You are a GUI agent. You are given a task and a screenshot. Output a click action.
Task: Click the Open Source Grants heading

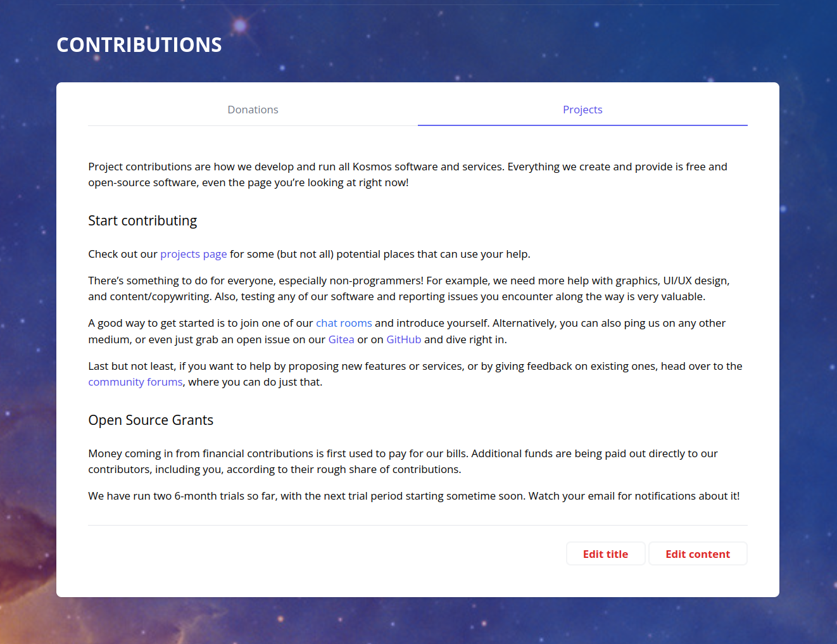[151, 420]
